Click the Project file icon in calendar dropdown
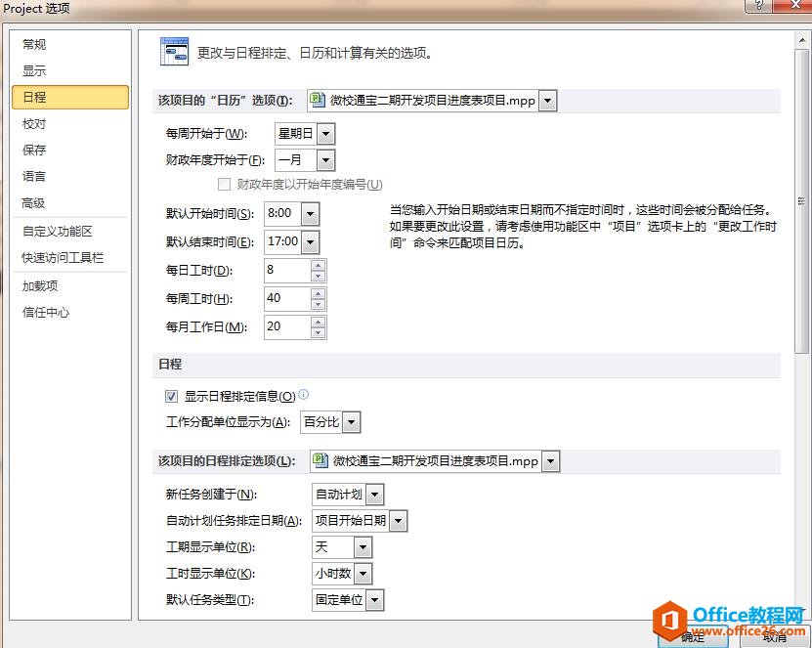The height and width of the screenshot is (648, 812). [x=318, y=100]
